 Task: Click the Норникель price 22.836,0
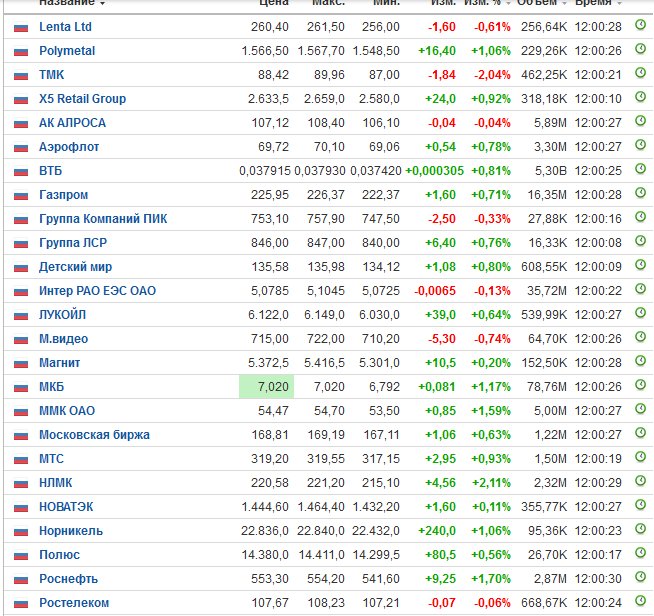[264, 531]
